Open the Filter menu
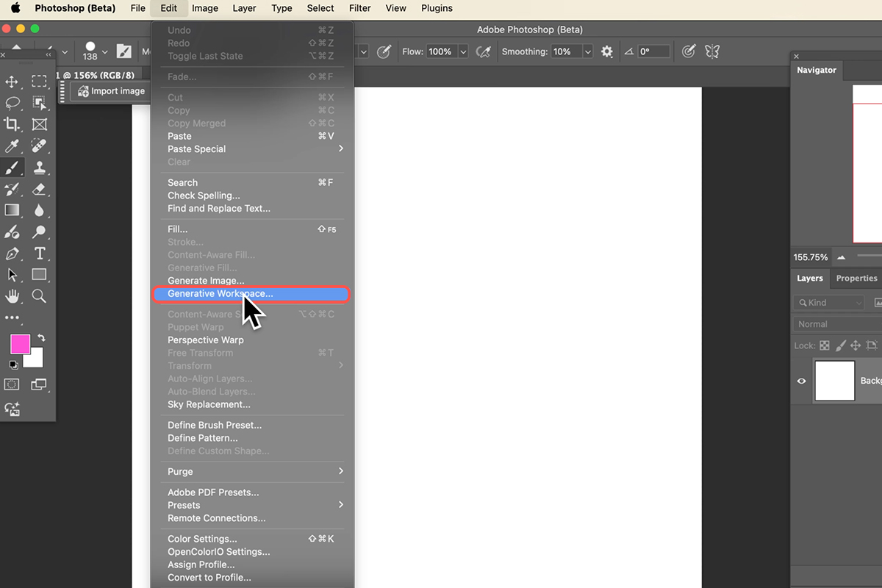The height and width of the screenshot is (588, 882). click(360, 8)
